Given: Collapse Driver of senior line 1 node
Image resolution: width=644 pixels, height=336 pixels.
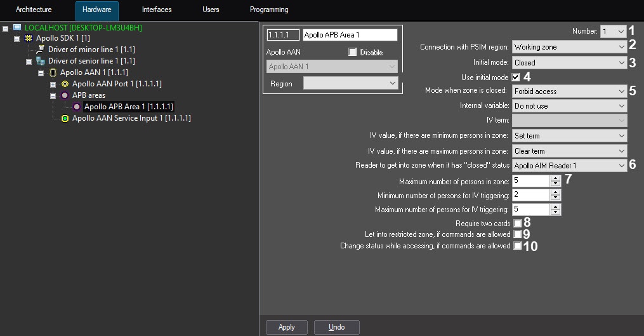Looking at the screenshot, I should click(x=29, y=62).
